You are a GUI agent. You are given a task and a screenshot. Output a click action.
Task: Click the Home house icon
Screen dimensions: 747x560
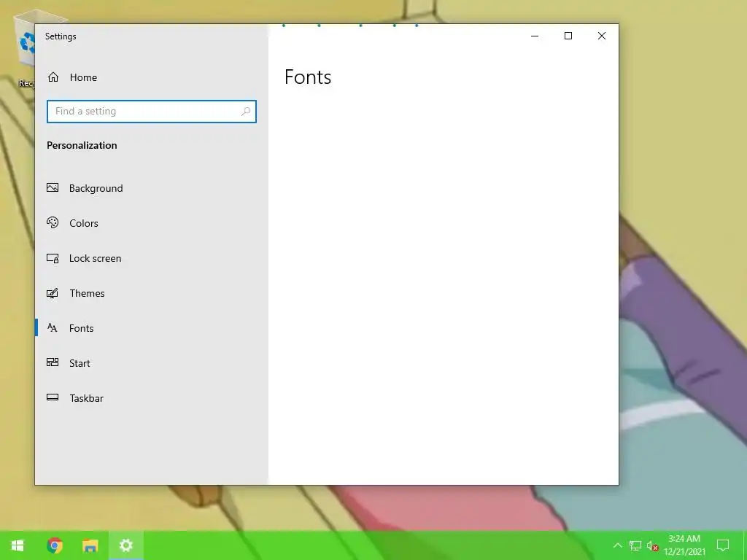click(x=53, y=77)
